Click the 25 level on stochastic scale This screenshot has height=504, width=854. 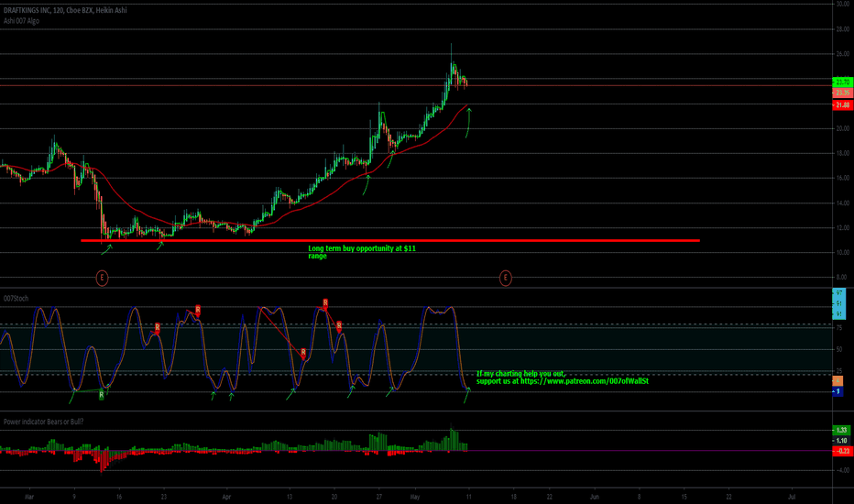[x=838, y=371]
